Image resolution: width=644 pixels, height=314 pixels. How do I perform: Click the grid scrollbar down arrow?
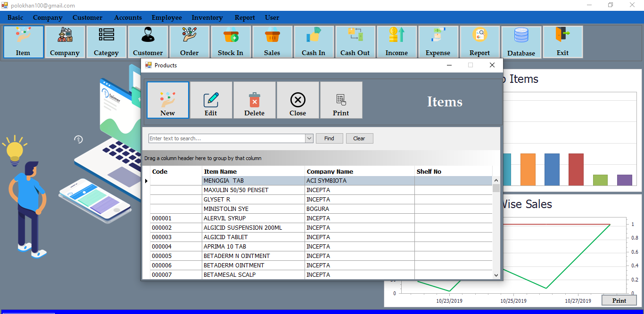(496, 275)
